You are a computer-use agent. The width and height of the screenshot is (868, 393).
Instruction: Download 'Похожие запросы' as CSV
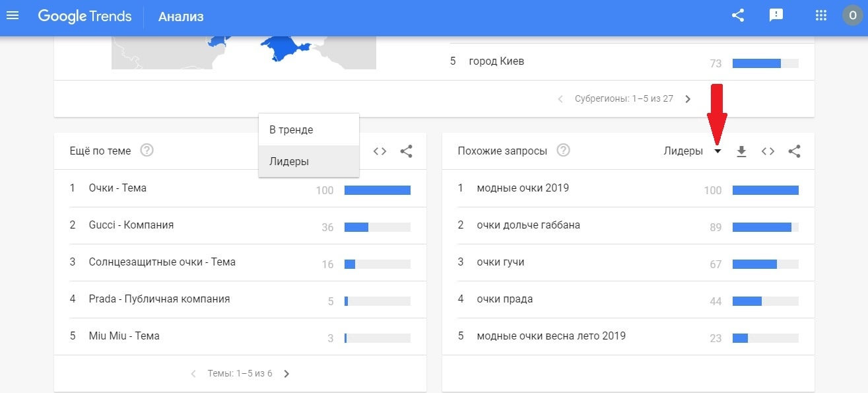(x=741, y=151)
